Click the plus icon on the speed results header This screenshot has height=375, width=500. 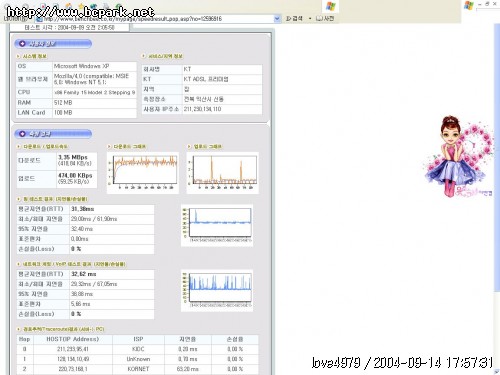(x=22, y=134)
